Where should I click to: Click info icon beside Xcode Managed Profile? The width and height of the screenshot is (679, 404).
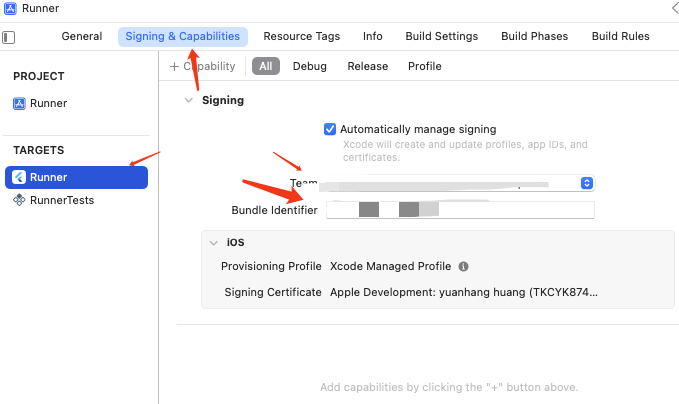pyautogui.click(x=463, y=267)
